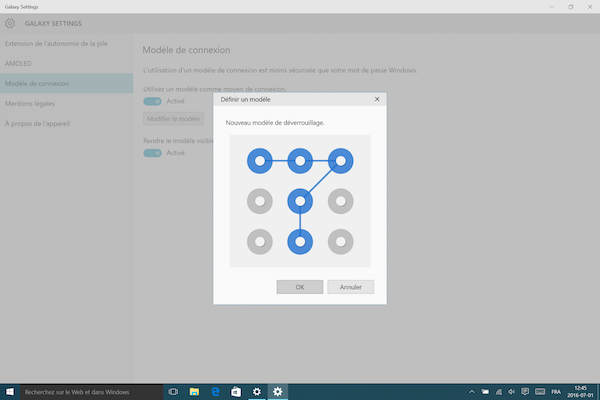600x400 pixels.
Task: Open the Windows Start menu
Action: pyautogui.click(x=10, y=392)
